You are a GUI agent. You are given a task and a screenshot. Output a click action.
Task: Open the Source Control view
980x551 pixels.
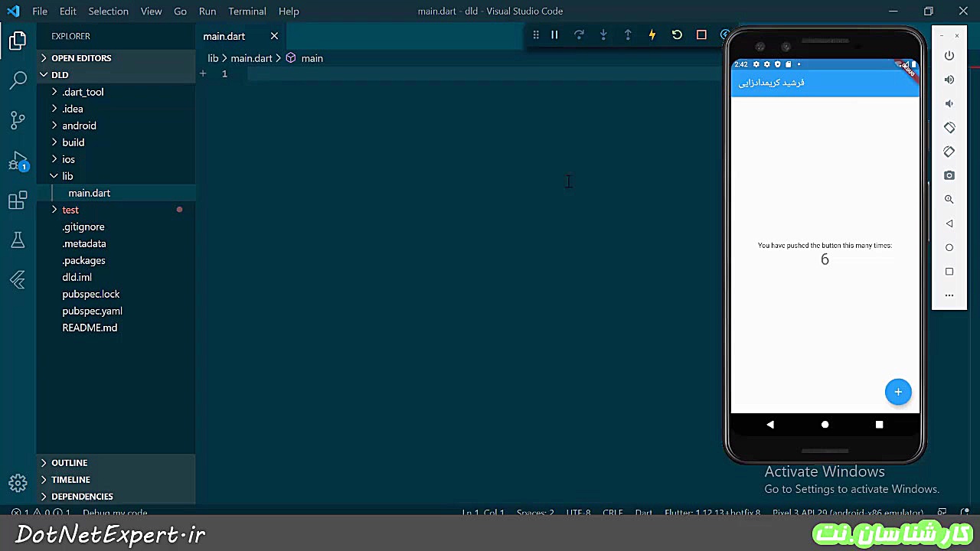tap(18, 120)
